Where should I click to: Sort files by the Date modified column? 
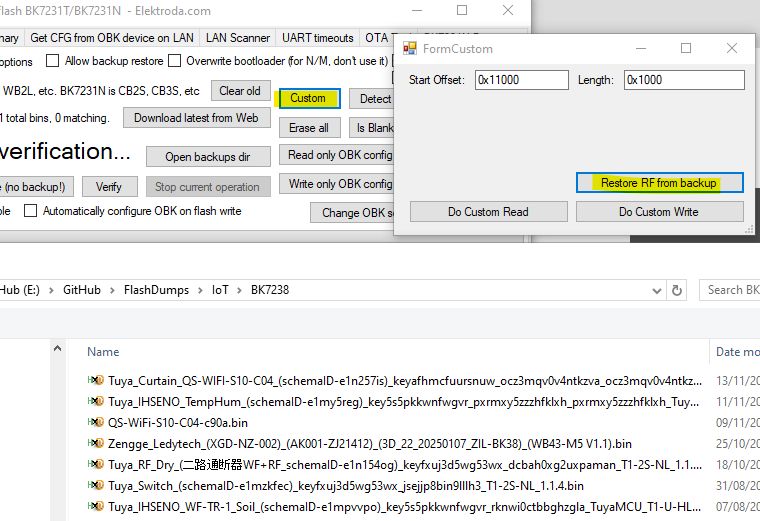coord(737,352)
